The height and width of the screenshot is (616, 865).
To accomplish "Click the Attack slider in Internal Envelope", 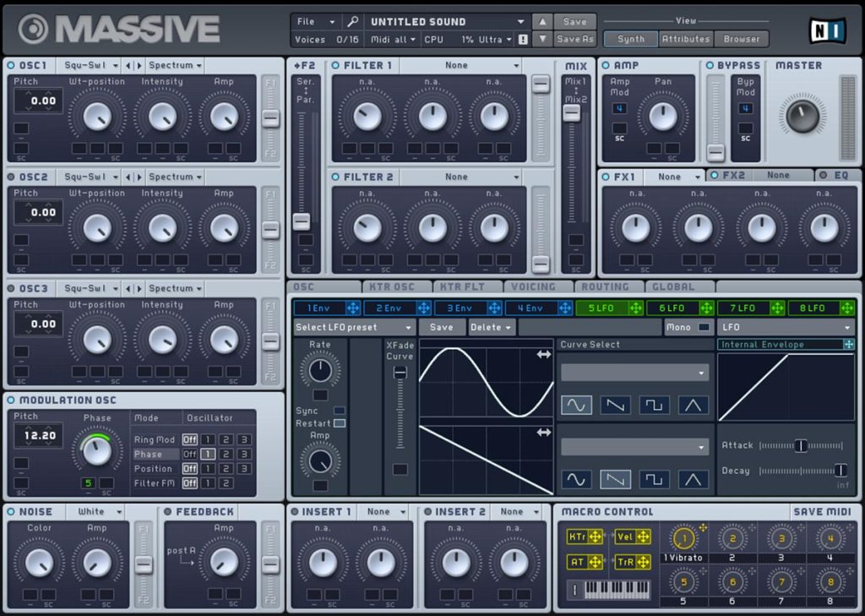I will point(801,445).
